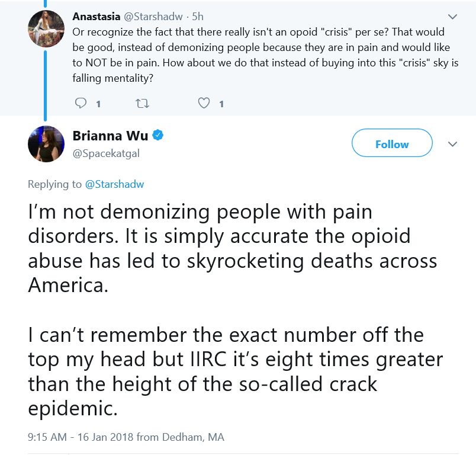Click Anastasia's tweet text about opioid crisis
The image size is (476, 455).
[x=265, y=55]
